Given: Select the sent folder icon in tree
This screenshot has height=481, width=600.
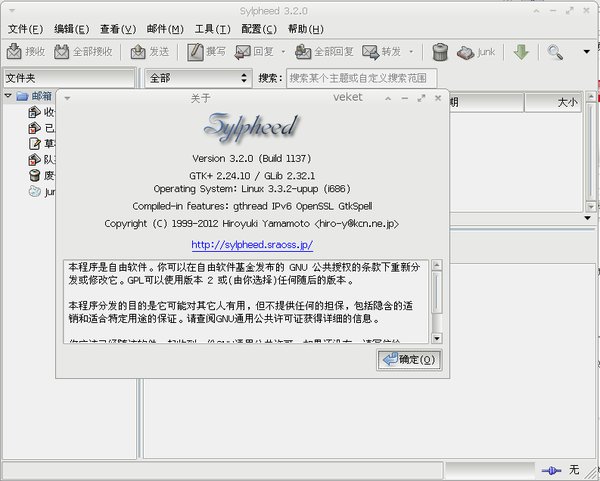Looking at the screenshot, I should (34, 128).
